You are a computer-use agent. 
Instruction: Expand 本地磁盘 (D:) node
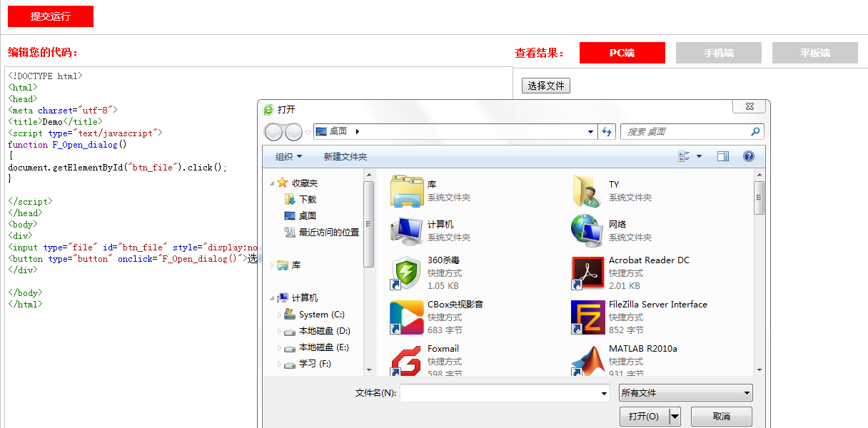tap(279, 331)
